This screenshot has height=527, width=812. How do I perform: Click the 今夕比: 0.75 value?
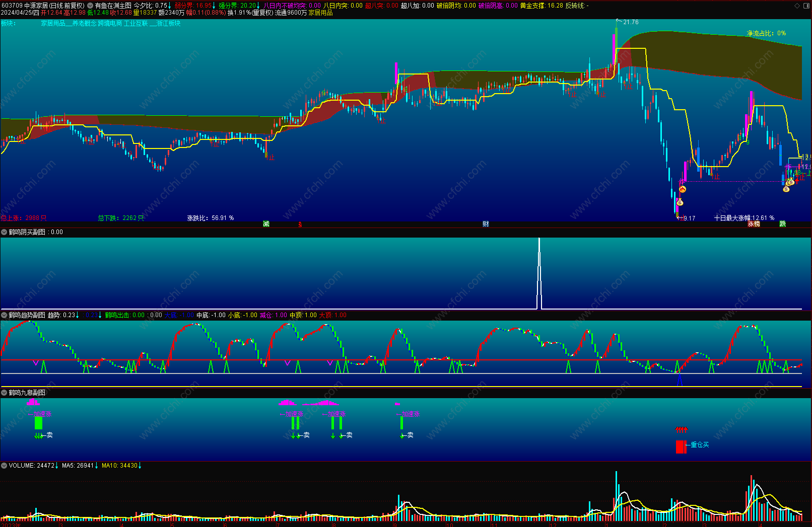[151, 6]
